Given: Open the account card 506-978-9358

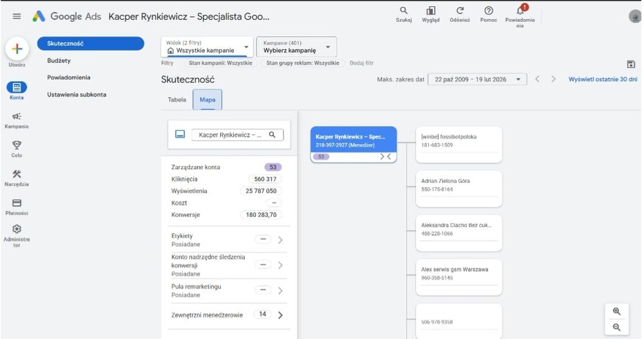Looking at the screenshot, I should coord(459,322).
